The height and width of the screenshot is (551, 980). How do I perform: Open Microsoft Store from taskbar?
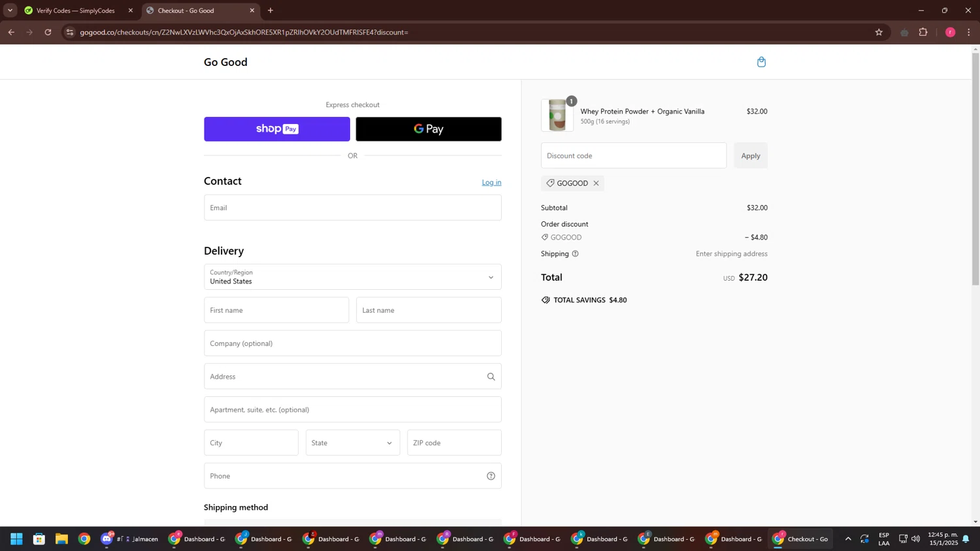[39, 539]
